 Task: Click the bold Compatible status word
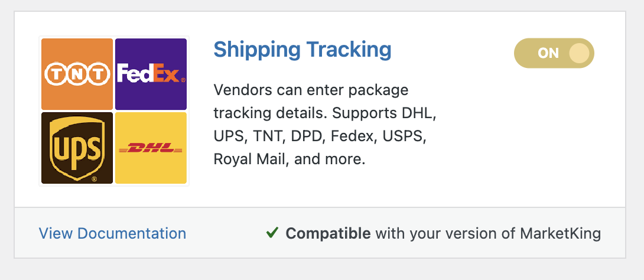point(328,233)
